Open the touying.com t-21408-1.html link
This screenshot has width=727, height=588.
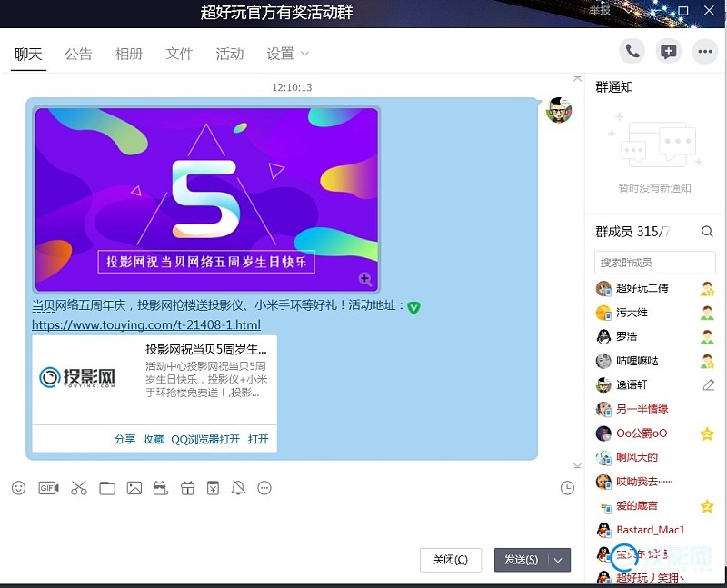pos(146,324)
